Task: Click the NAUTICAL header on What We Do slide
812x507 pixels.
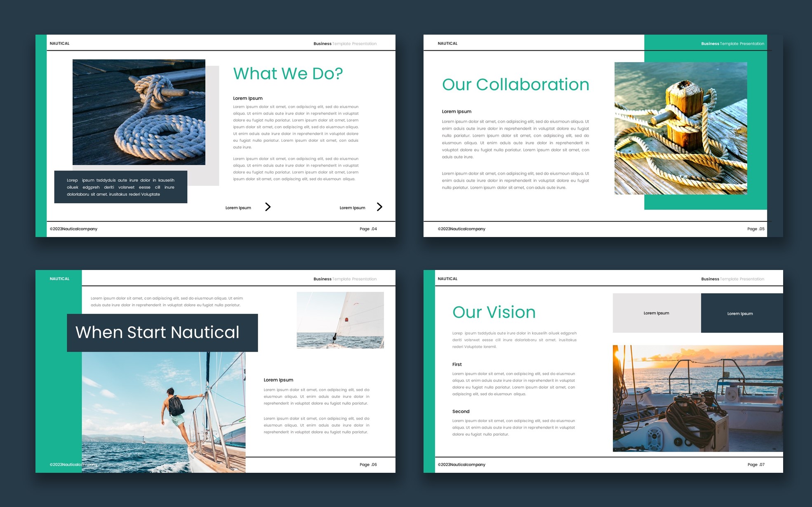Action: click(59, 43)
